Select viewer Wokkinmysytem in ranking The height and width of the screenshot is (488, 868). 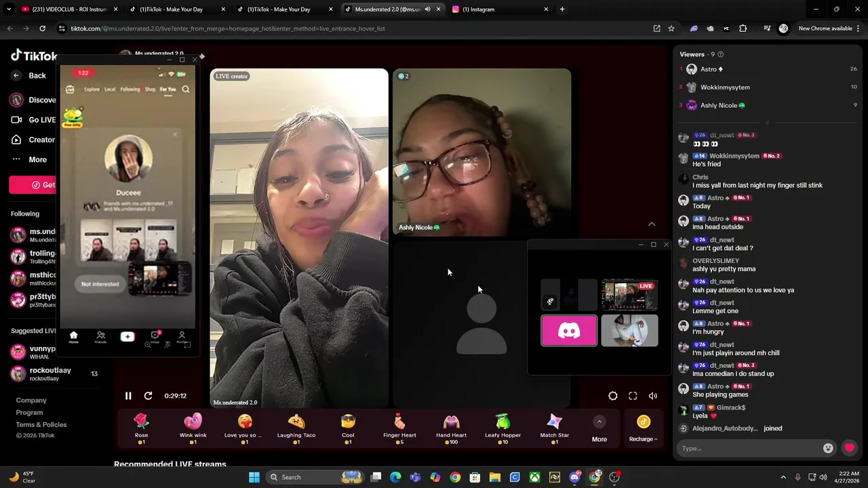[768, 87]
